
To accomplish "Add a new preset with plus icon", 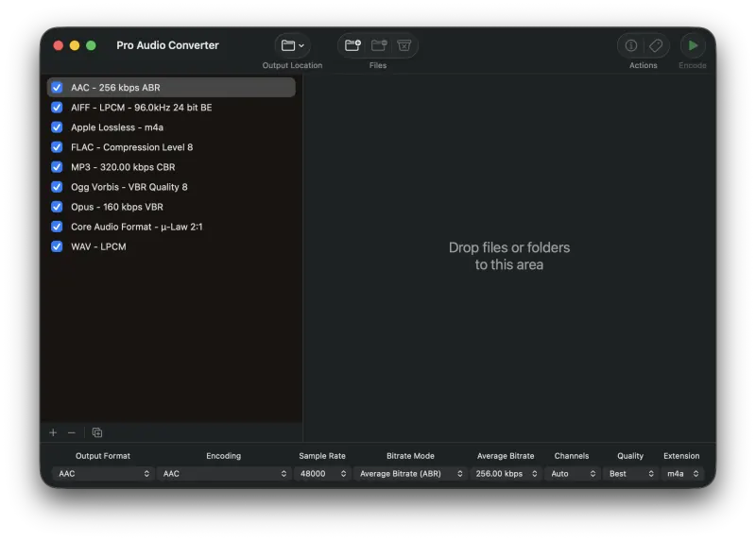I will click(53, 432).
